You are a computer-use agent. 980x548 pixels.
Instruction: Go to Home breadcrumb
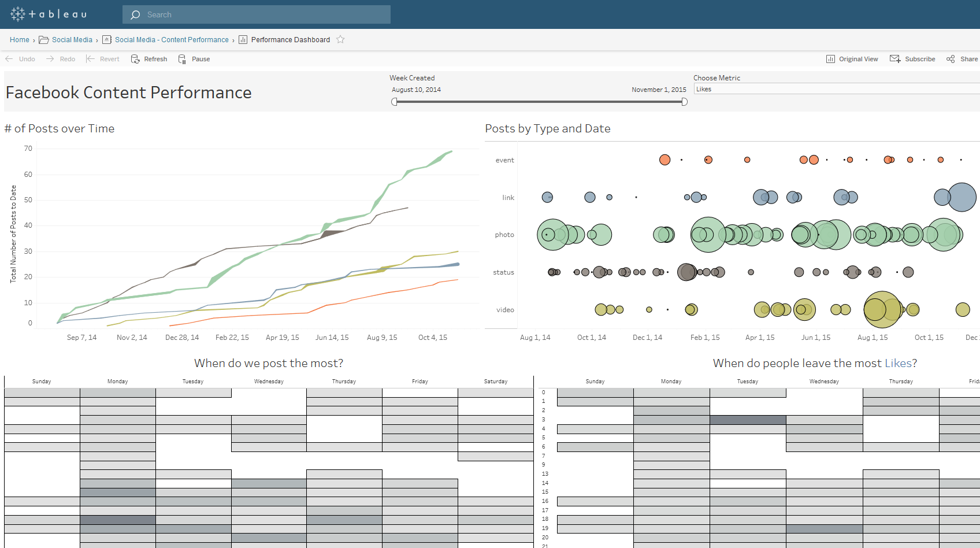tap(20, 40)
